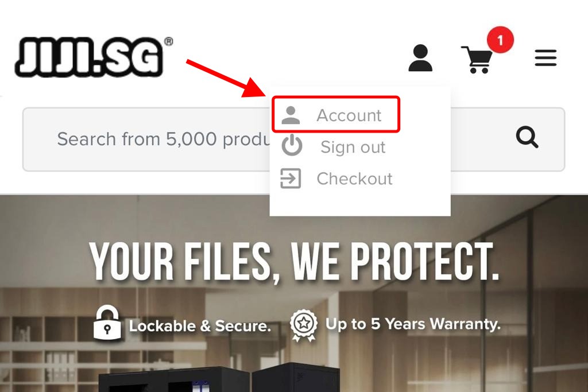Click the arrow box icon beside Checkout
The image size is (588, 392).
[291, 178]
